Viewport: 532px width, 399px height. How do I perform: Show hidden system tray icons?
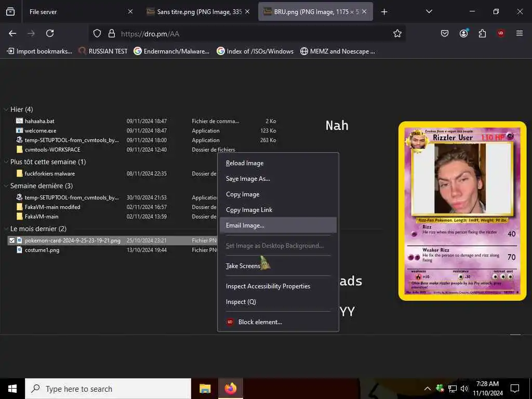coord(428,389)
